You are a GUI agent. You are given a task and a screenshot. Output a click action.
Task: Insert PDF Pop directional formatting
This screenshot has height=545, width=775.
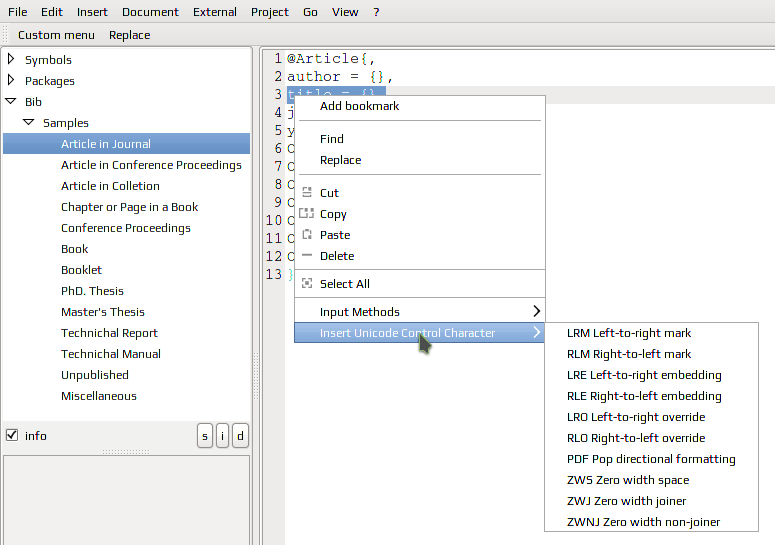tap(651, 459)
